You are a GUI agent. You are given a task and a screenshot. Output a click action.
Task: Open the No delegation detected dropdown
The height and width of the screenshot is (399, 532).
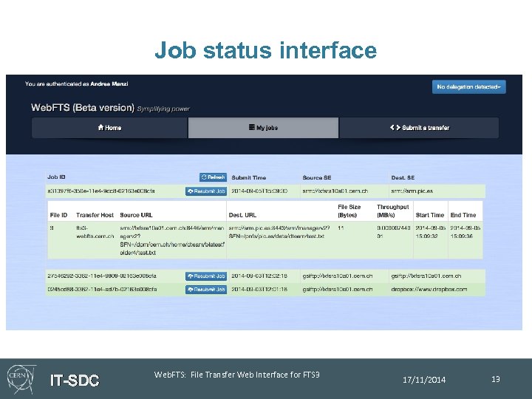pyautogui.click(x=469, y=87)
